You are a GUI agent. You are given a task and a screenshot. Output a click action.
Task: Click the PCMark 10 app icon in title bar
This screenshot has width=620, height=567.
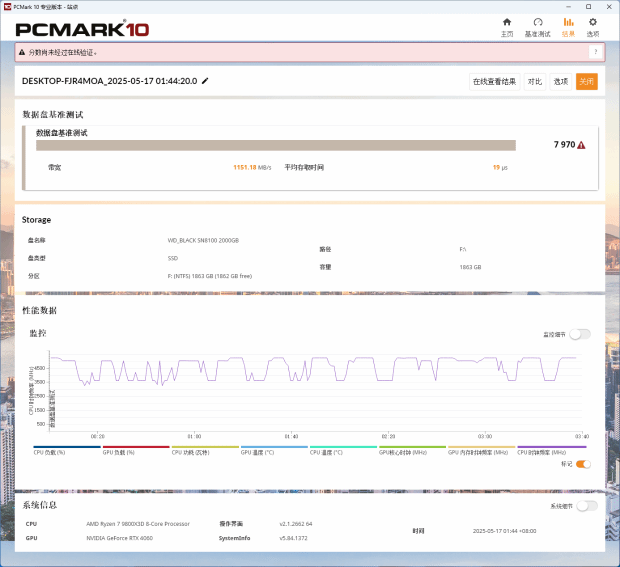coord(7,7)
